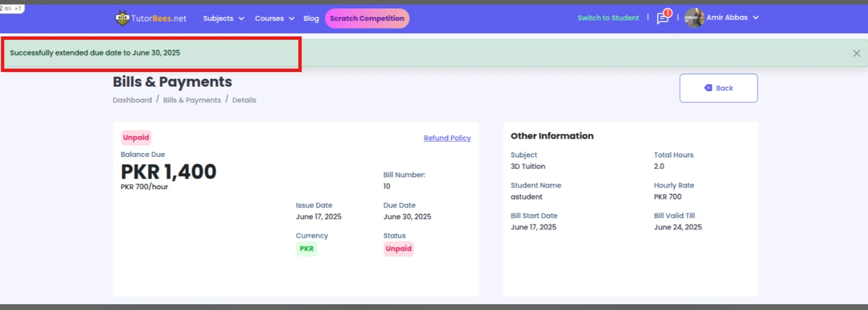The height and width of the screenshot is (310, 868).
Task: Click Switch to Student link
Action: [608, 18]
